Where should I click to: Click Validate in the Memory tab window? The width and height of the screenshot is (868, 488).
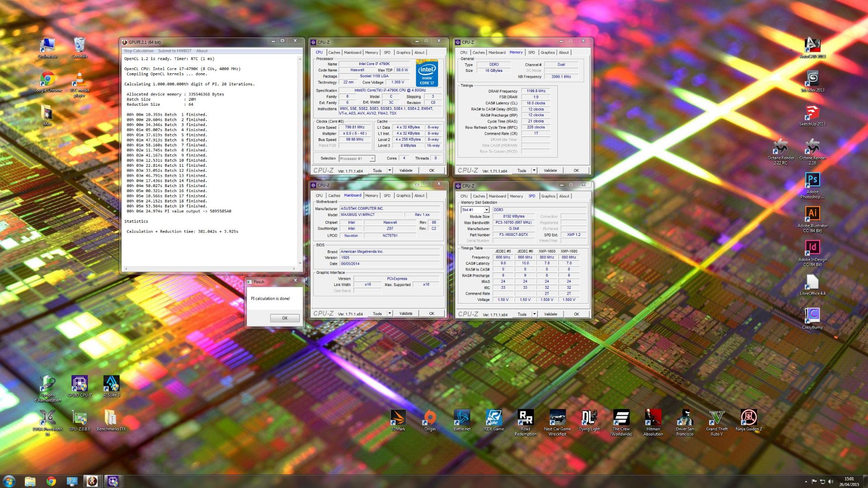(550, 171)
